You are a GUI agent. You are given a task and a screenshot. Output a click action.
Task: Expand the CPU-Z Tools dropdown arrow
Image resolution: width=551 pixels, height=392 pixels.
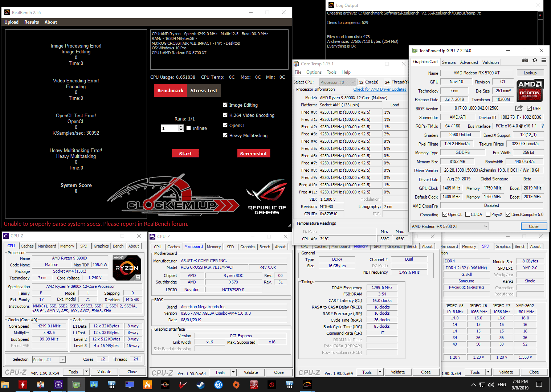86,372
